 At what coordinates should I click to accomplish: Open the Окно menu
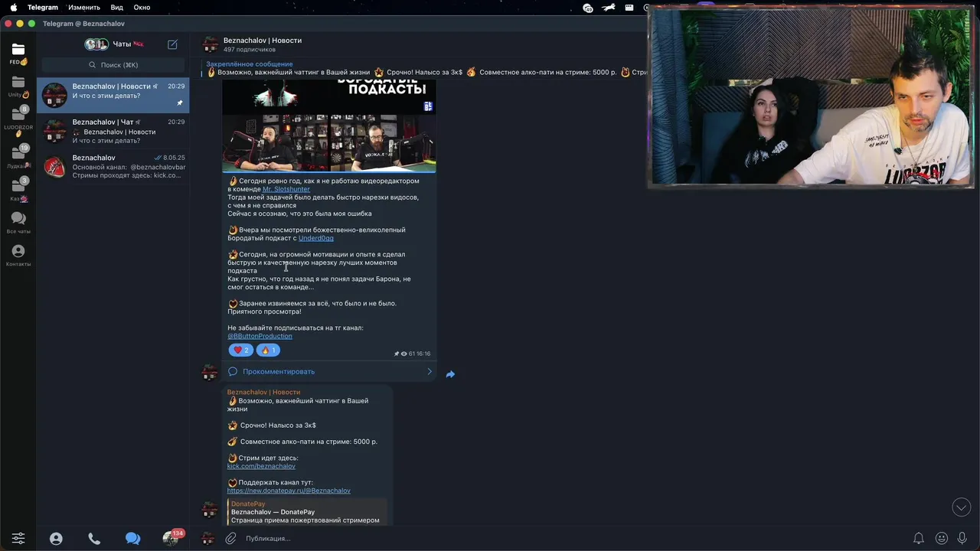click(142, 7)
